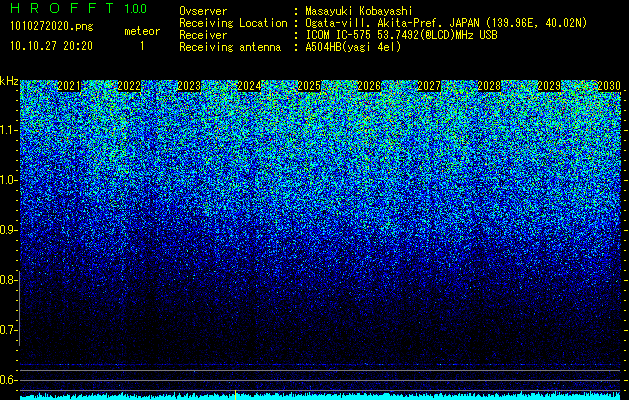Click the 2028 time marker
Screen dimensions: 629x400
coord(489,86)
